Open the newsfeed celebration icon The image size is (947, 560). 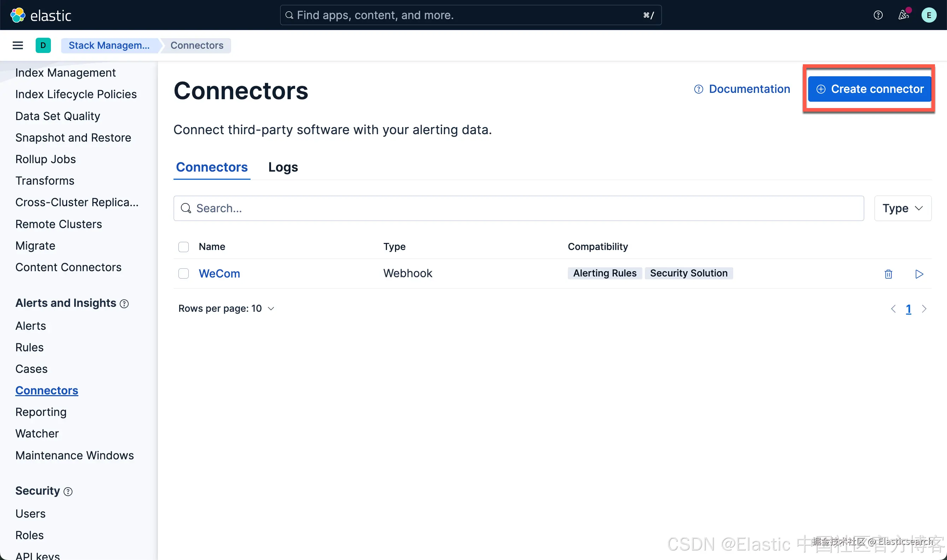click(x=903, y=15)
